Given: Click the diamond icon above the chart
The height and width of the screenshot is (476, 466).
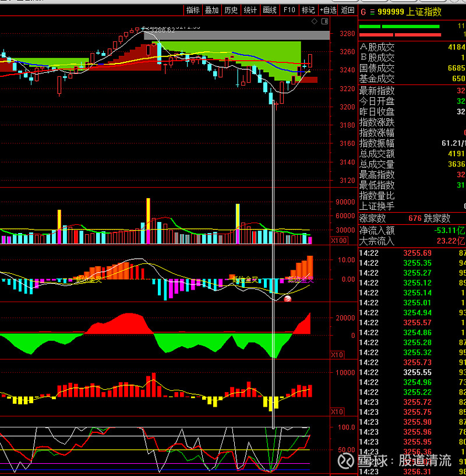Looking at the screenshot, I should [x=315, y=22].
